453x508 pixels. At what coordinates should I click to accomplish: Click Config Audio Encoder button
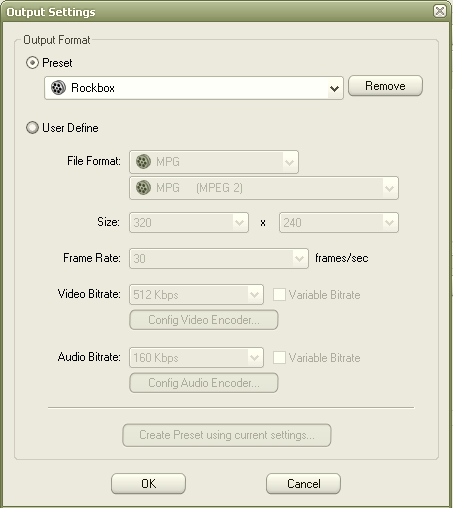(x=204, y=383)
